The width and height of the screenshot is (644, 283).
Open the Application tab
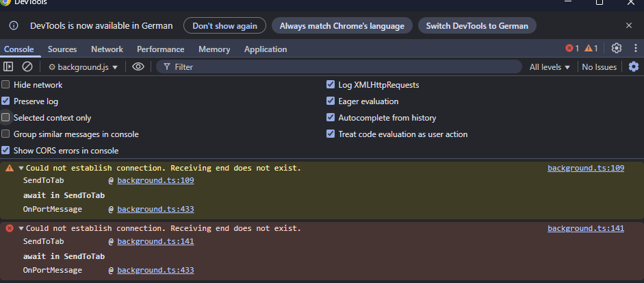(x=266, y=49)
